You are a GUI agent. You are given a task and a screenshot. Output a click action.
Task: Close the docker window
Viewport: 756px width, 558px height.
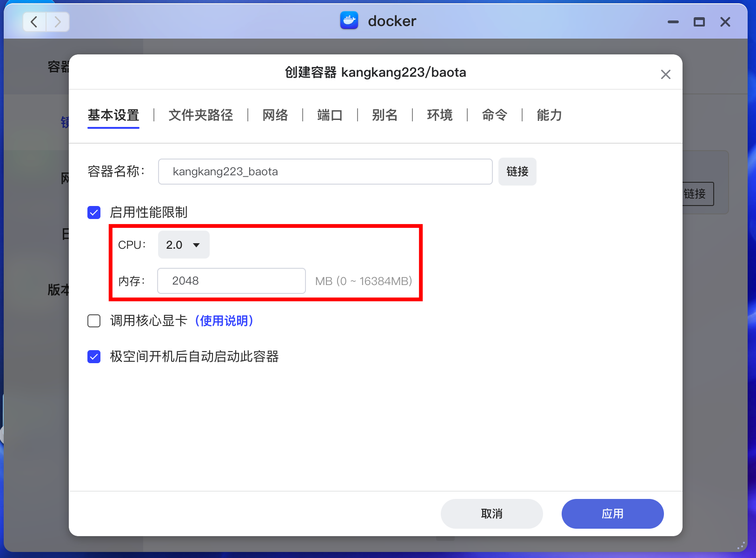(x=725, y=22)
